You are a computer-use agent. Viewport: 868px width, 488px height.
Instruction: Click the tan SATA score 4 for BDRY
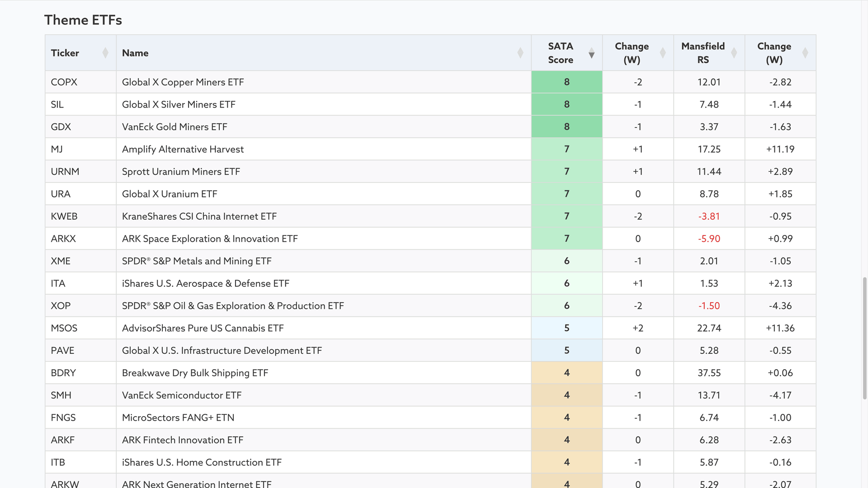566,373
